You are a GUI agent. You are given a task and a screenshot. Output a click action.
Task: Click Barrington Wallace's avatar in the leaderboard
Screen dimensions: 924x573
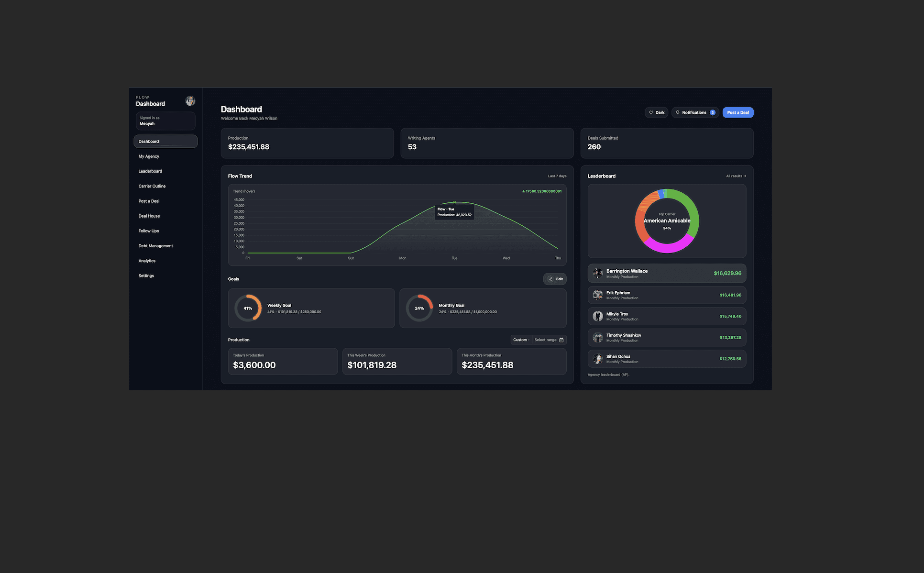pos(597,273)
